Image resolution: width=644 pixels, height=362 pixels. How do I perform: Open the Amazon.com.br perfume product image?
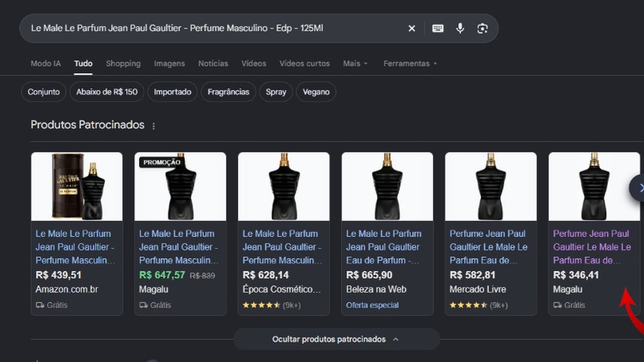tap(77, 187)
